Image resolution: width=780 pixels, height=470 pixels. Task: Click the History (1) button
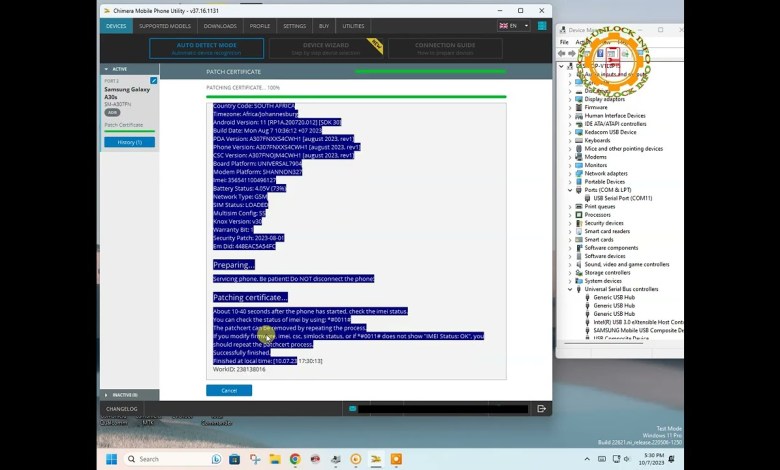129,142
